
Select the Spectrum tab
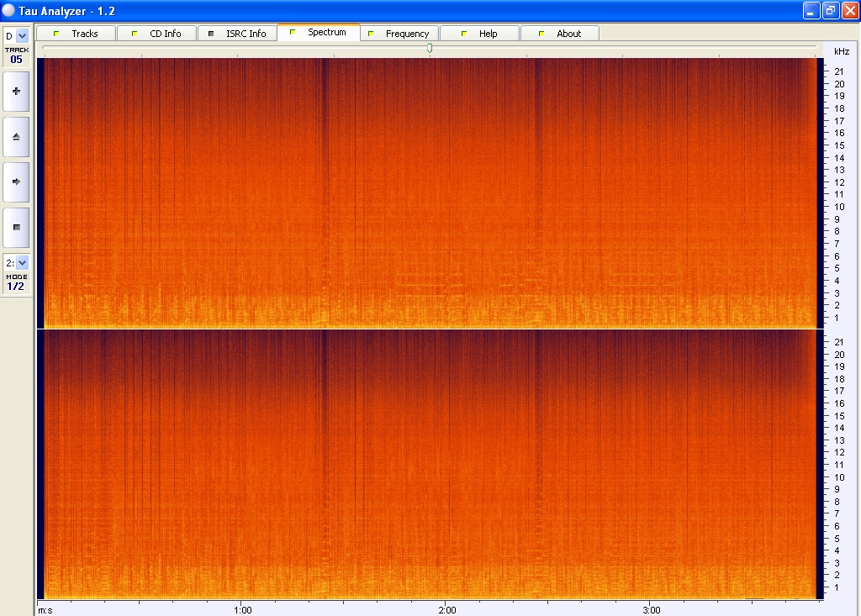click(326, 33)
